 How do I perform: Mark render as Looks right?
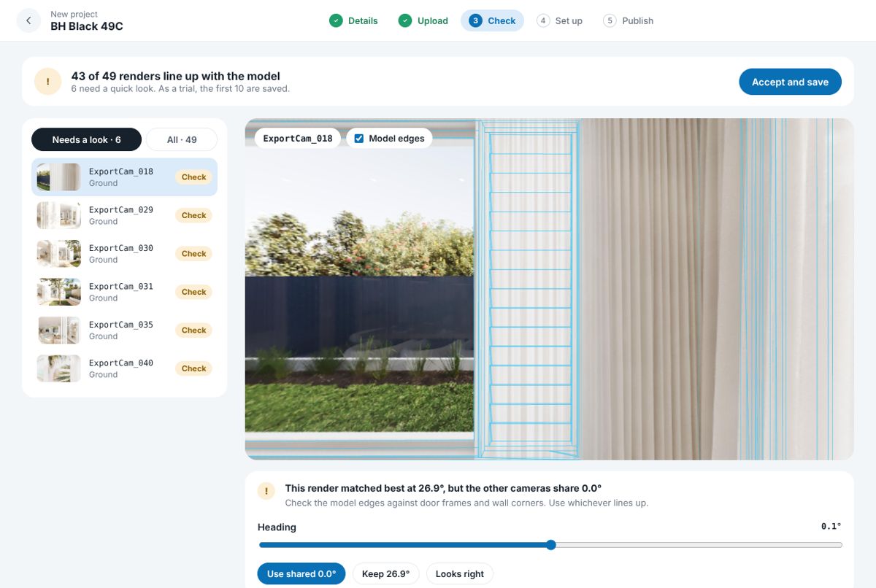(x=460, y=574)
